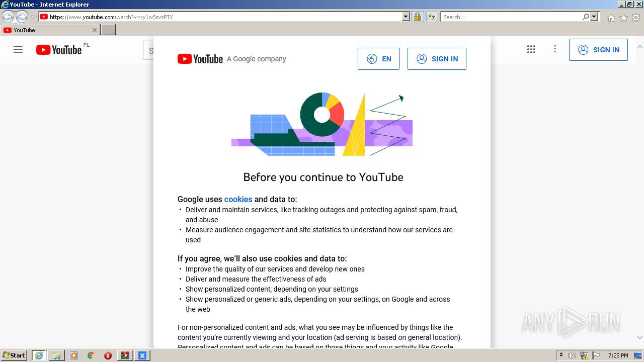This screenshot has width=644, height=362.
Task: Close the YouTube tab
Action: coord(94,30)
